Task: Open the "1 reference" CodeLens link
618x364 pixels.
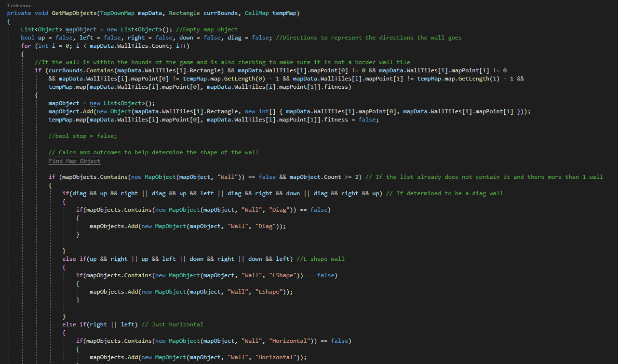Action: click(x=19, y=6)
